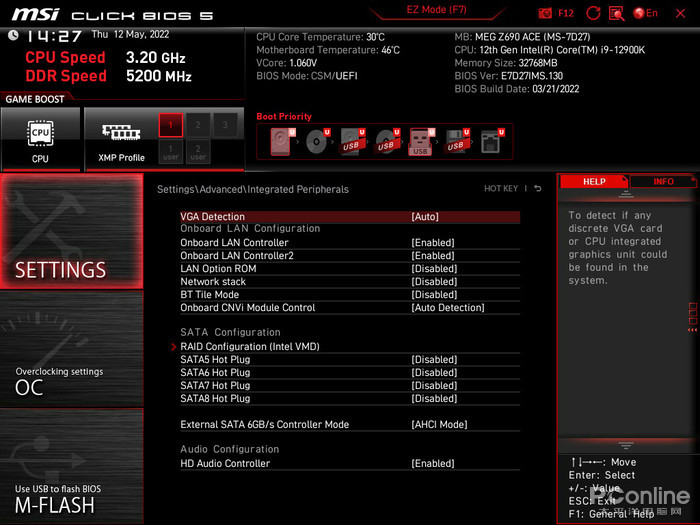
Task: Open Onboard CNVi Module Control [Auto Detection]
Action: click(x=350, y=307)
